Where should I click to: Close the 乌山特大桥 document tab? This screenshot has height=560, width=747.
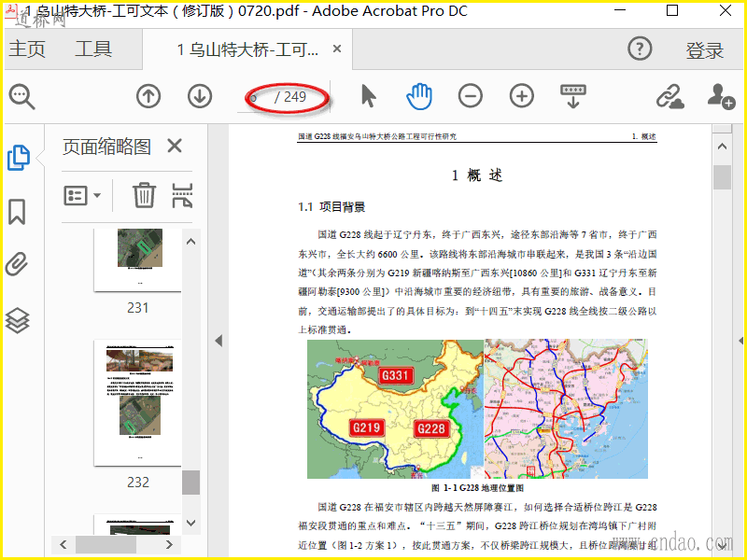click(x=337, y=49)
